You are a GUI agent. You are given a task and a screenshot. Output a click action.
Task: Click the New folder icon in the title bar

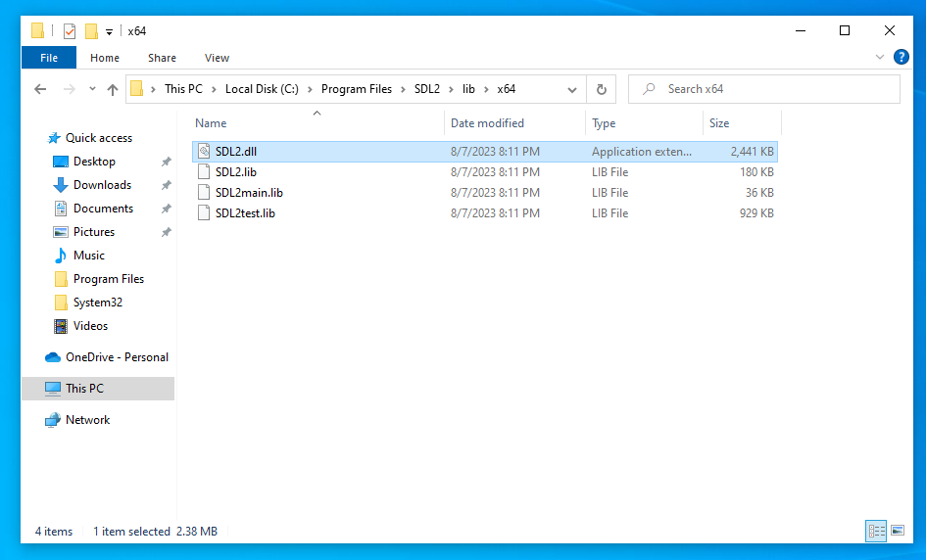(x=91, y=31)
